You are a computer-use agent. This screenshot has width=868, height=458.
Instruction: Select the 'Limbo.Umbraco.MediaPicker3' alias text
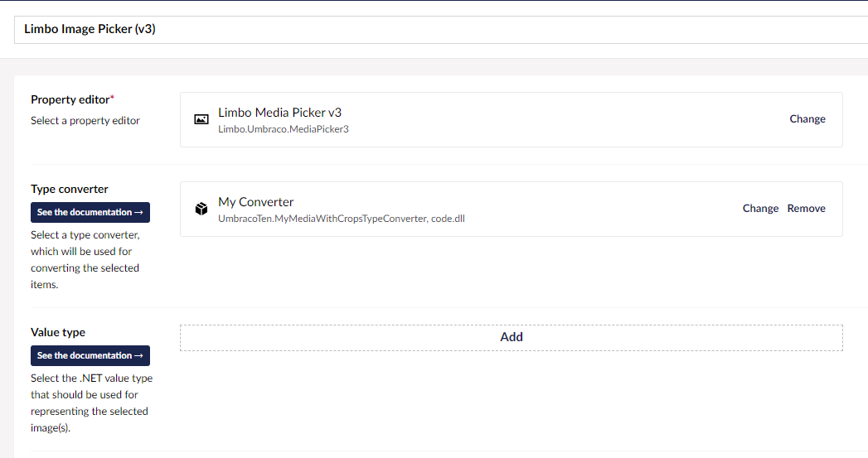(x=284, y=129)
